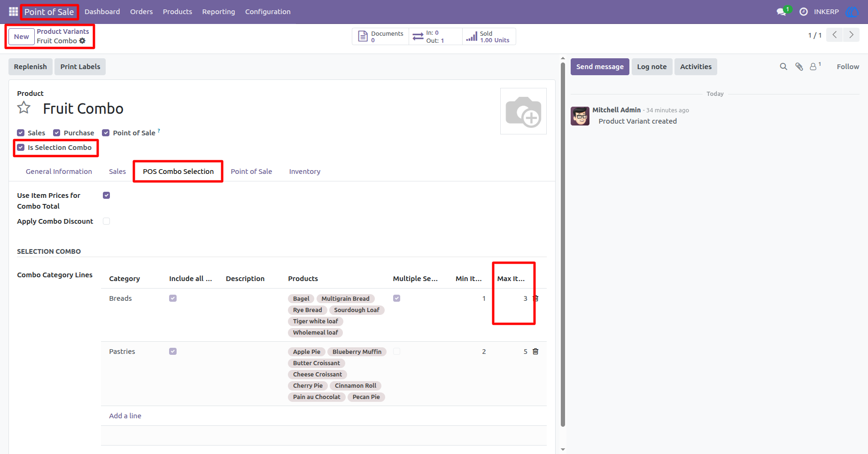The image size is (868, 454).
Task: Click the Pecan Pie product tag
Action: point(366,397)
